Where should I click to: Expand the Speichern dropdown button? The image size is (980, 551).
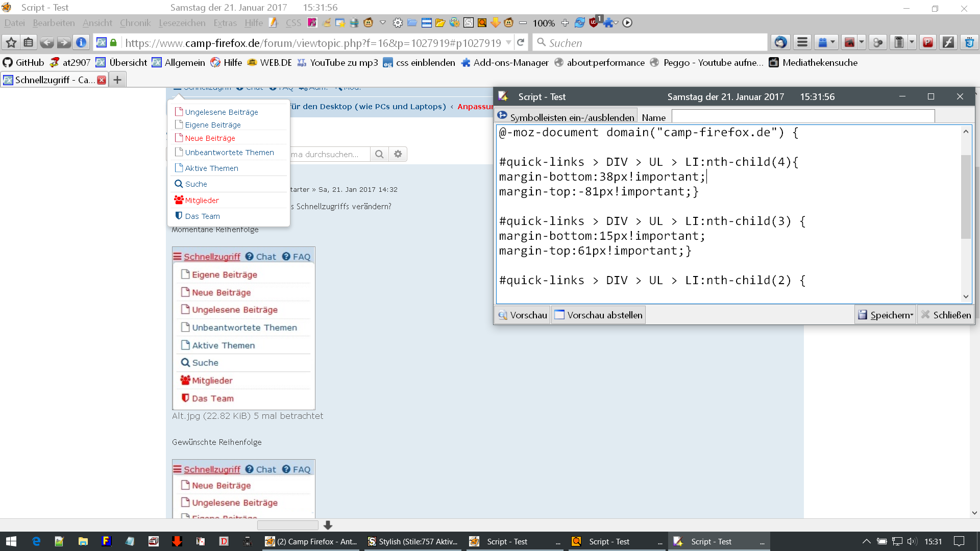click(x=886, y=315)
